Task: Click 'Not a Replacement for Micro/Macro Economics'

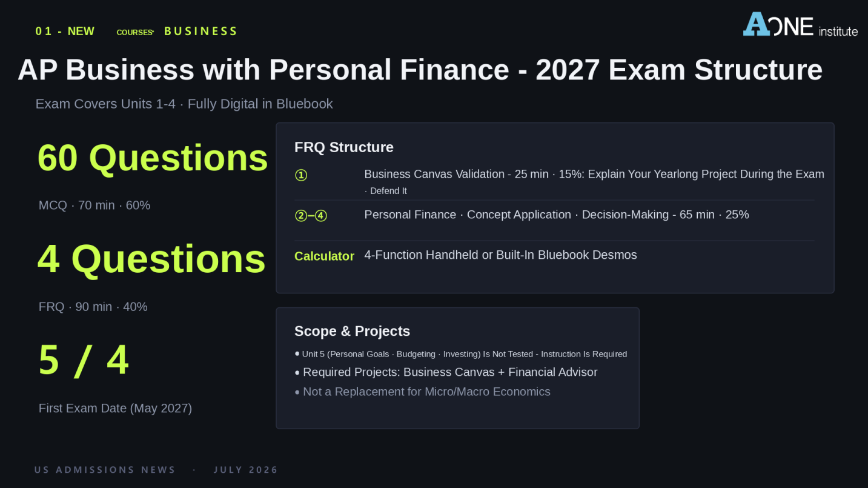Action: coord(426,392)
